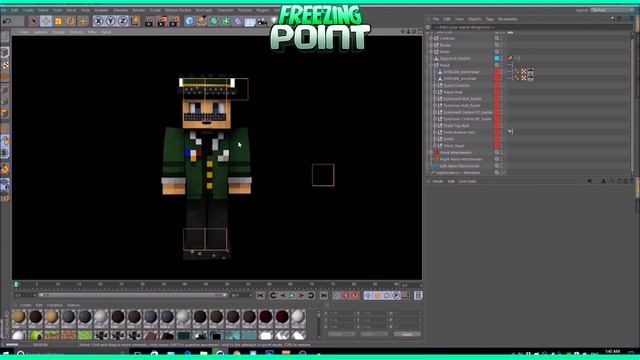Toggle Position keyframe recording
640x360 pixels.
pyautogui.click(x=368, y=295)
